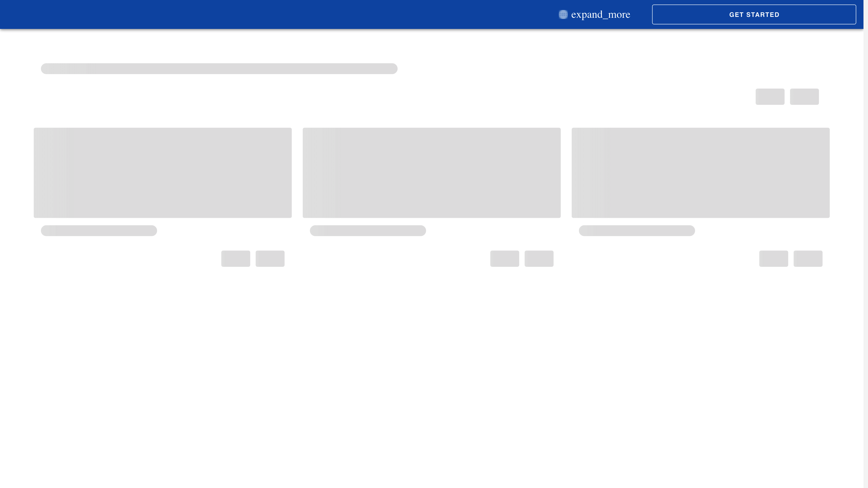
Task: Click the first small button under right card
Action: (773, 259)
